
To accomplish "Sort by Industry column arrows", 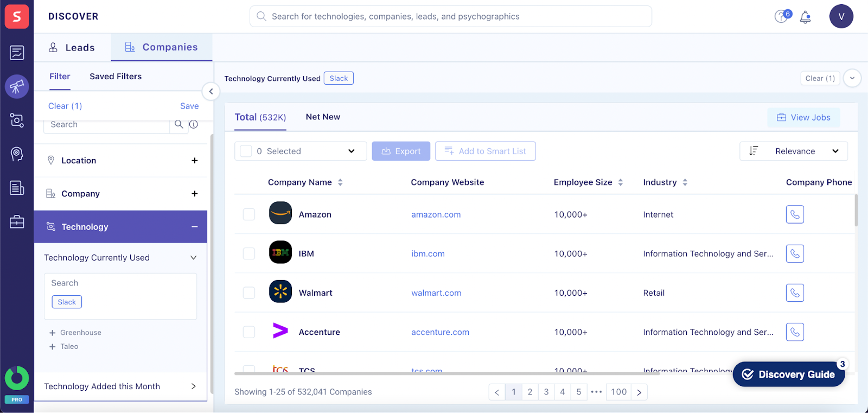I will pyautogui.click(x=685, y=182).
